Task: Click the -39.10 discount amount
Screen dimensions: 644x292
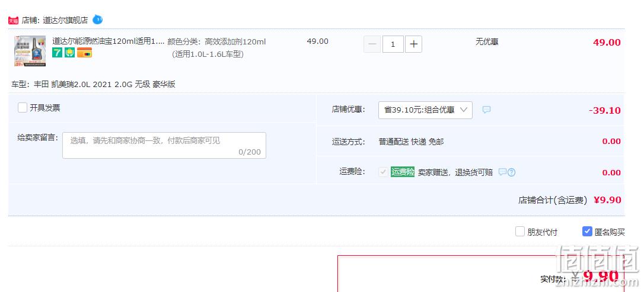Action: point(605,110)
